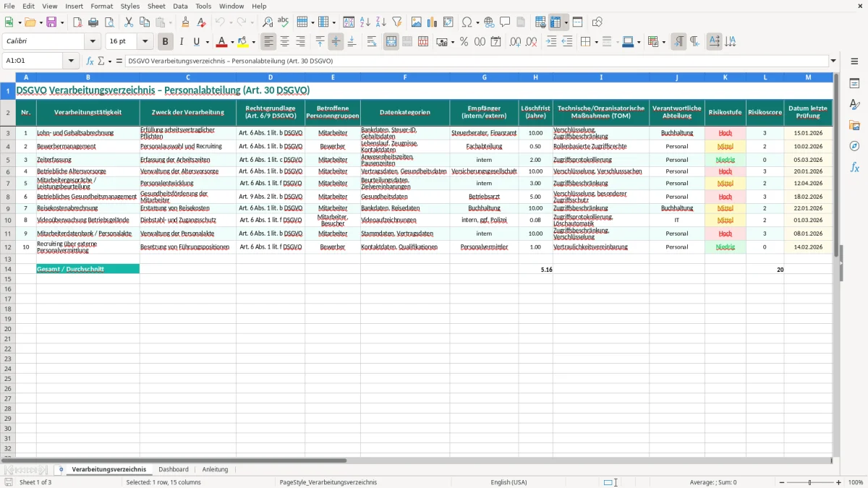868x488 pixels.
Task: Open the Styles menu
Action: click(130, 6)
